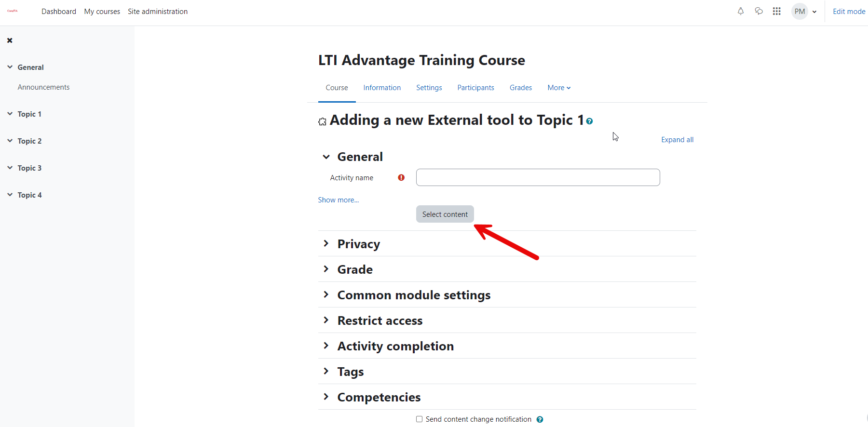The image size is (868, 427).
Task: Click inside the Activity name input field
Action: (537, 177)
